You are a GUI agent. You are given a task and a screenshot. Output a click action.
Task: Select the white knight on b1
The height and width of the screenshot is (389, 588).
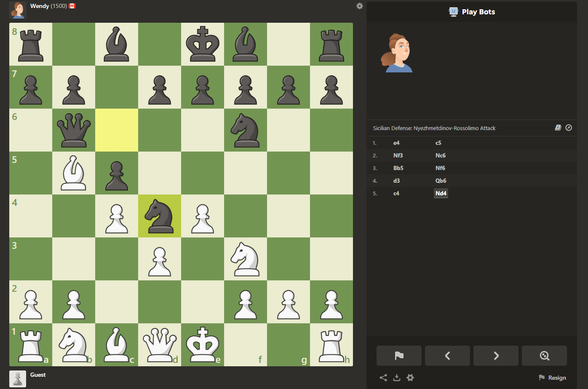pos(74,345)
